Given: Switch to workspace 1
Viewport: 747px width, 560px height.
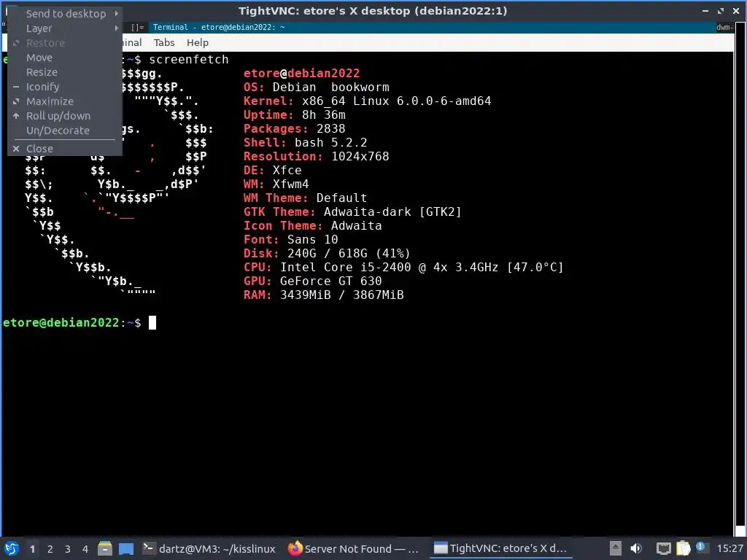Looking at the screenshot, I should point(32,549).
